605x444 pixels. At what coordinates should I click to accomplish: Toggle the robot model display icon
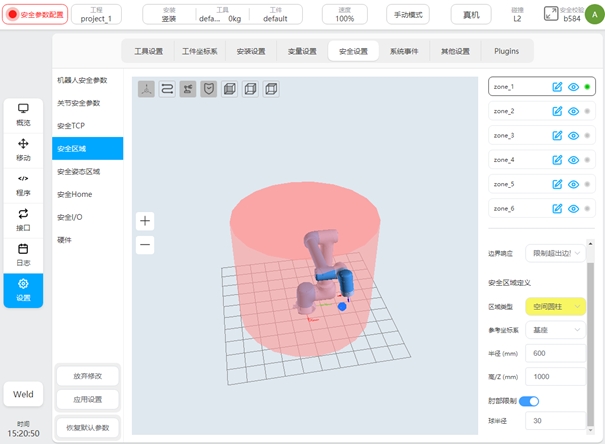(188, 89)
